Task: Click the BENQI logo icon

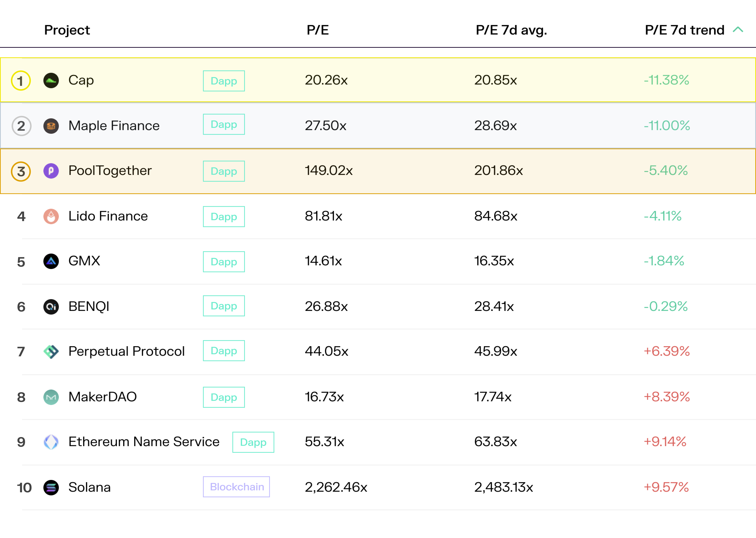Action: pyautogui.click(x=51, y=307)
